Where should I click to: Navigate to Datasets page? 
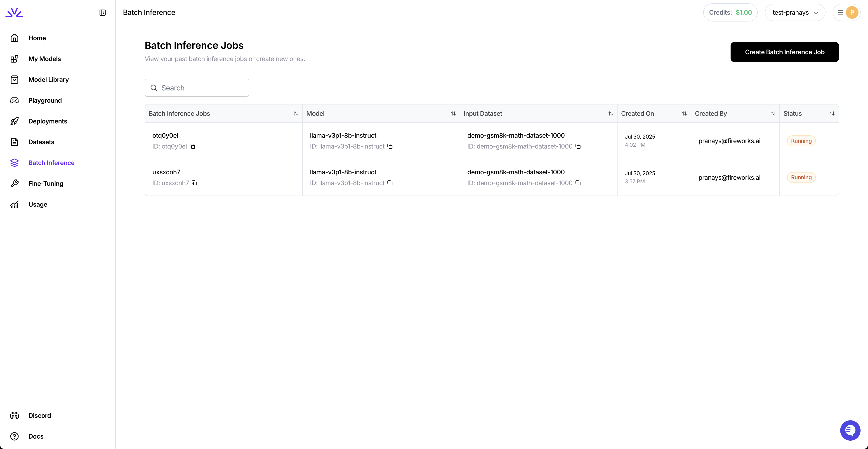41,142
